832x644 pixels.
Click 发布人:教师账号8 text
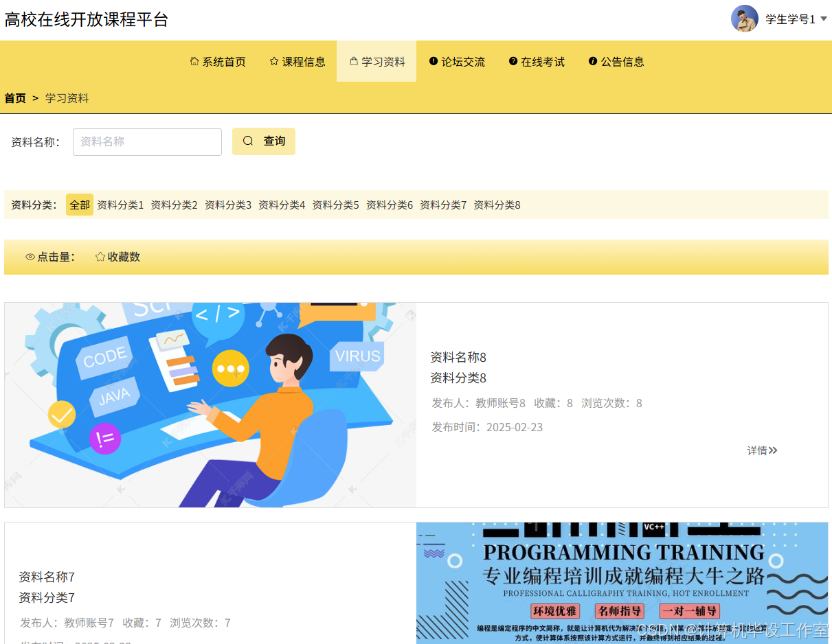[479, 403]
